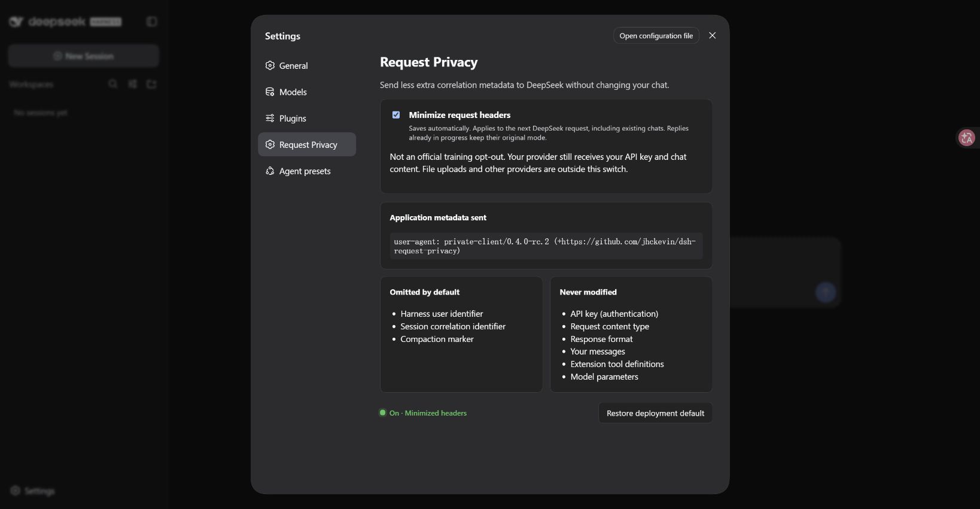Click the green On status indicator dot
This screenshot has height=509, width=980.
pyautogui.click(x=383, y=413)
